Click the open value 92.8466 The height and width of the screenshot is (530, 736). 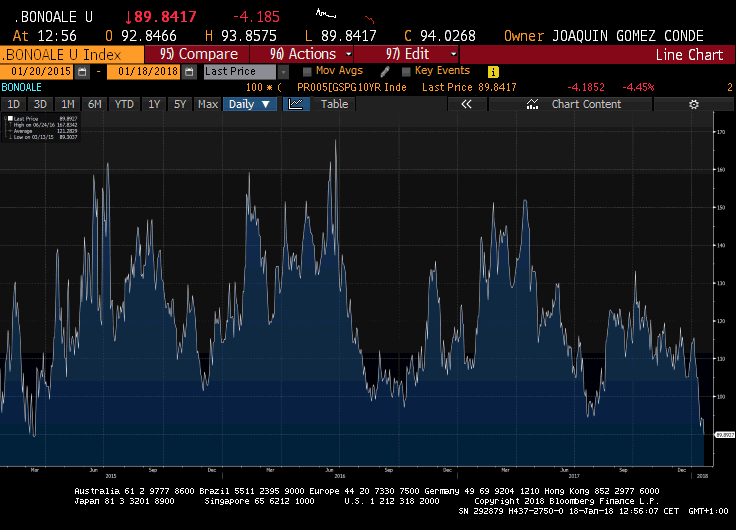149,36
